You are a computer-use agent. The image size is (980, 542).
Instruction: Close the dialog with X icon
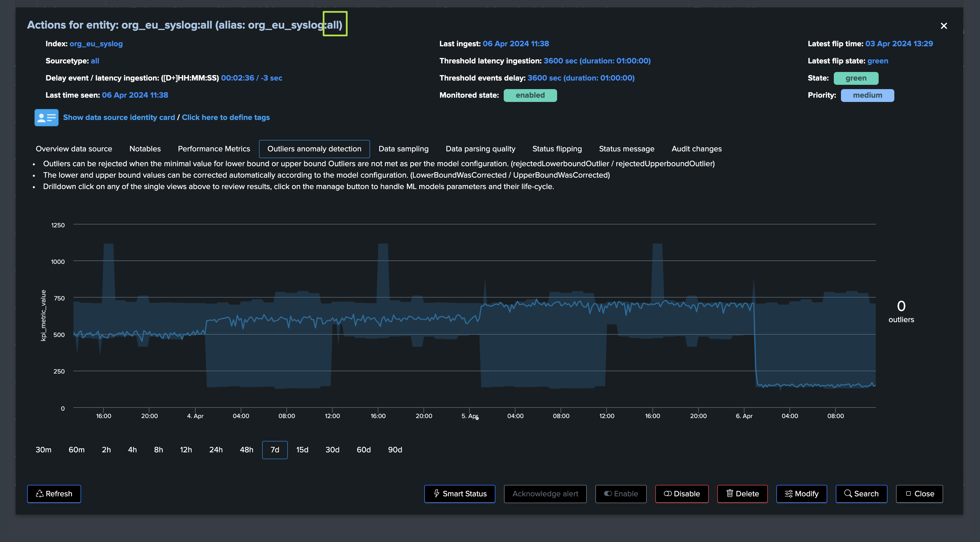(943, 26)
